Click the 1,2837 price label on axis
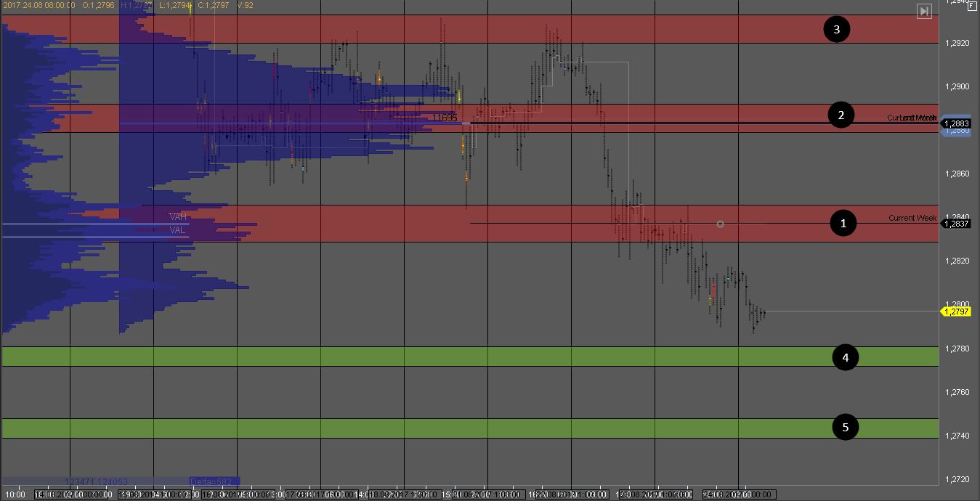The height and width of the screenshot is (501, 980). (x=956, y=224)
